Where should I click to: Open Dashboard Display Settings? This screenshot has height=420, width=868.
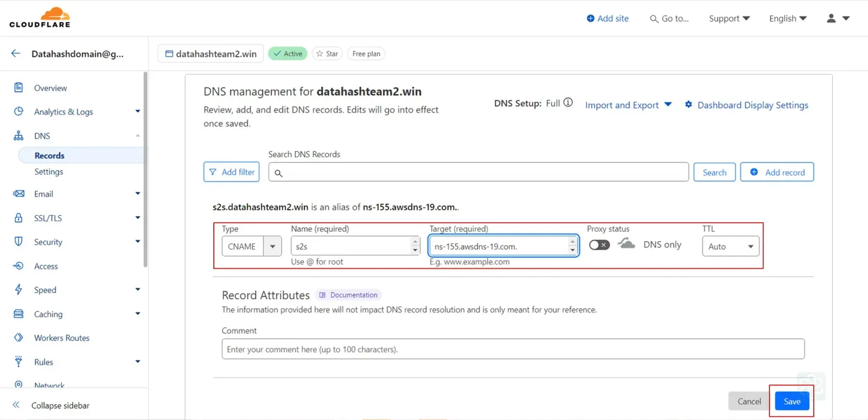746,105
